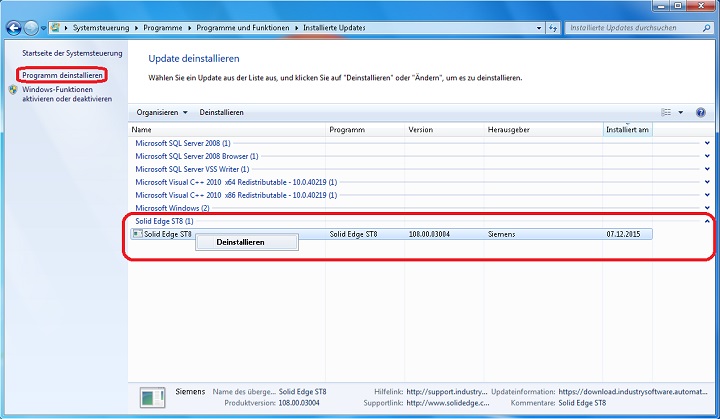
Task: Minimize the window
Action: coord(661,6)
